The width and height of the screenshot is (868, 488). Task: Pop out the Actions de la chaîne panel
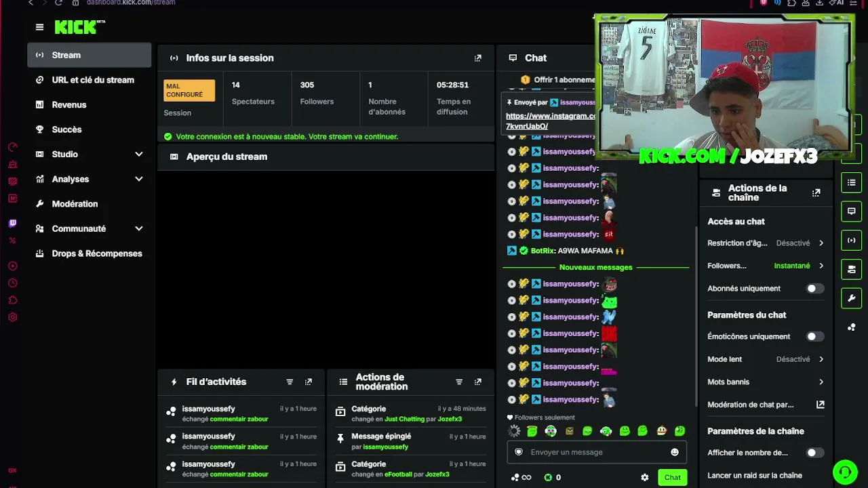pyautogui.click(x=816, y=193)
